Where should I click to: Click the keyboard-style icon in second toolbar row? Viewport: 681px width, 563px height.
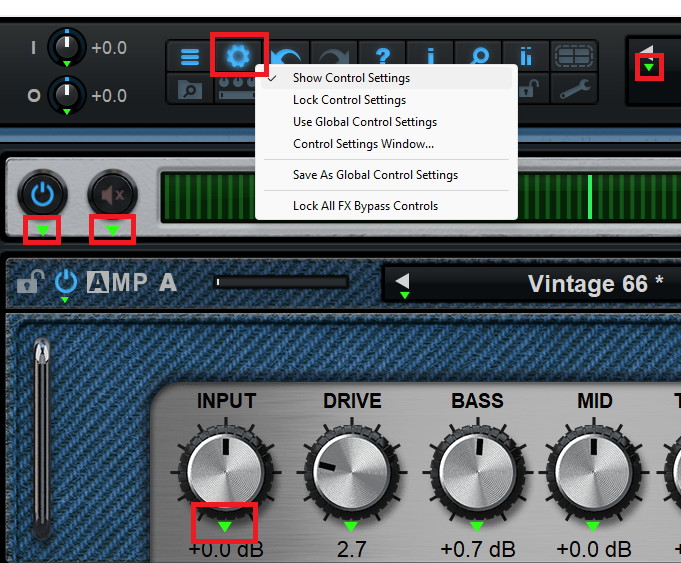[236, 89]
